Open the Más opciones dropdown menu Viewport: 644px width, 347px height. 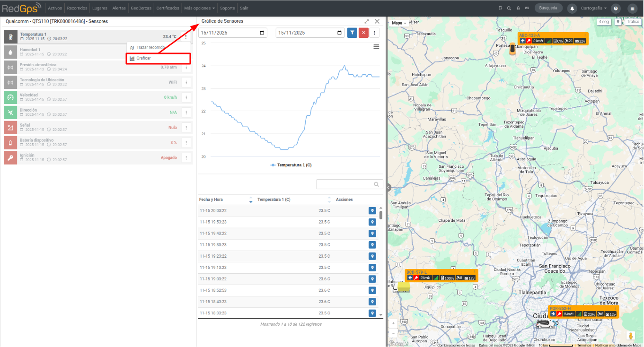click(x=200, y=8)
